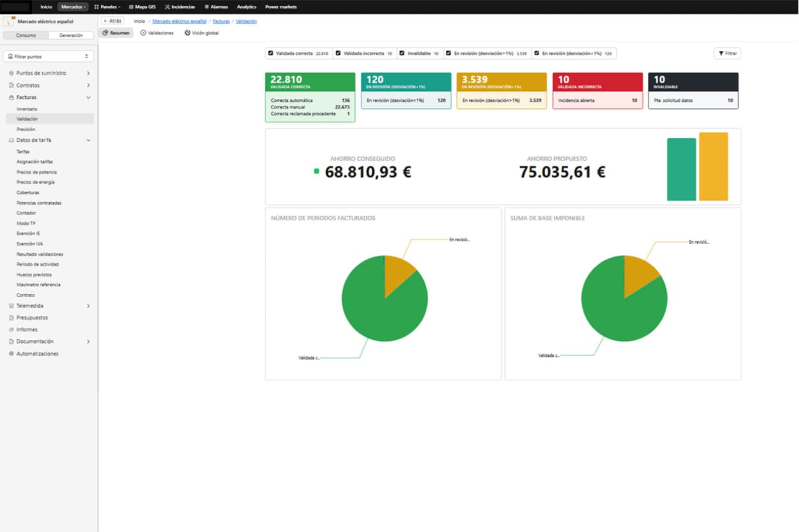The height and width of the screenshot is (532, 799).
Task: Select Precios de energía in sidebar
Action: (x=35, y=182)
